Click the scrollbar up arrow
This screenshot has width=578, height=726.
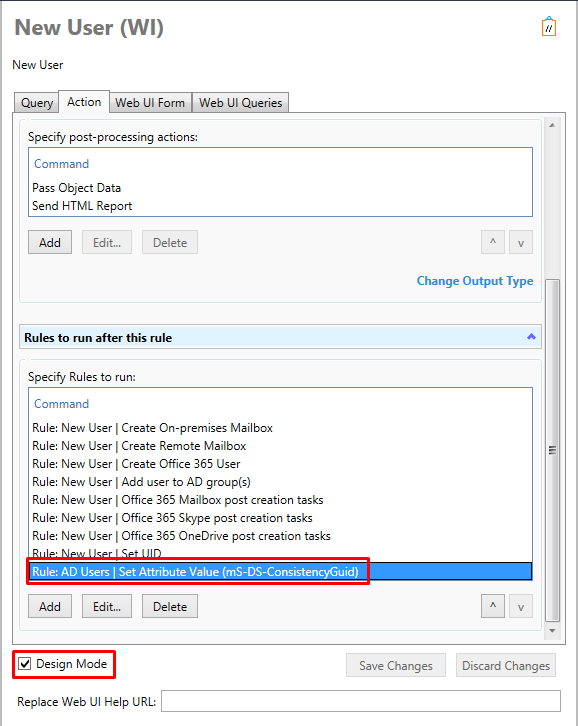[552, 125]
